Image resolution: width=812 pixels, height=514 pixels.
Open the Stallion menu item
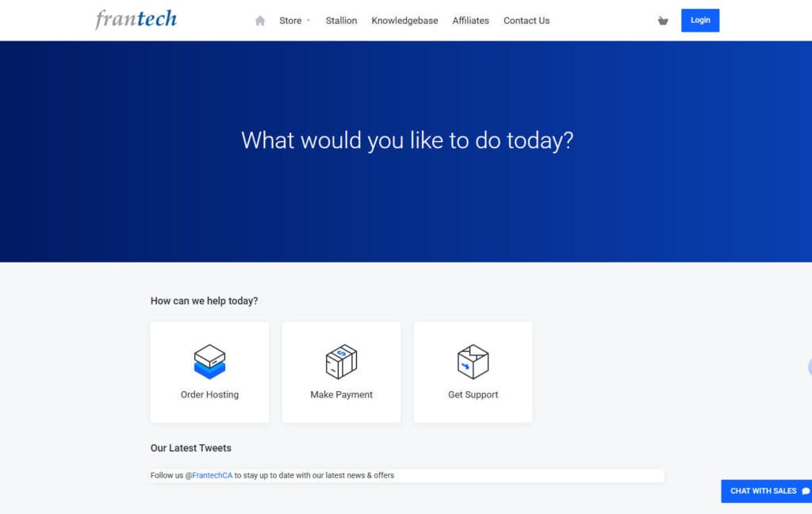341,21
